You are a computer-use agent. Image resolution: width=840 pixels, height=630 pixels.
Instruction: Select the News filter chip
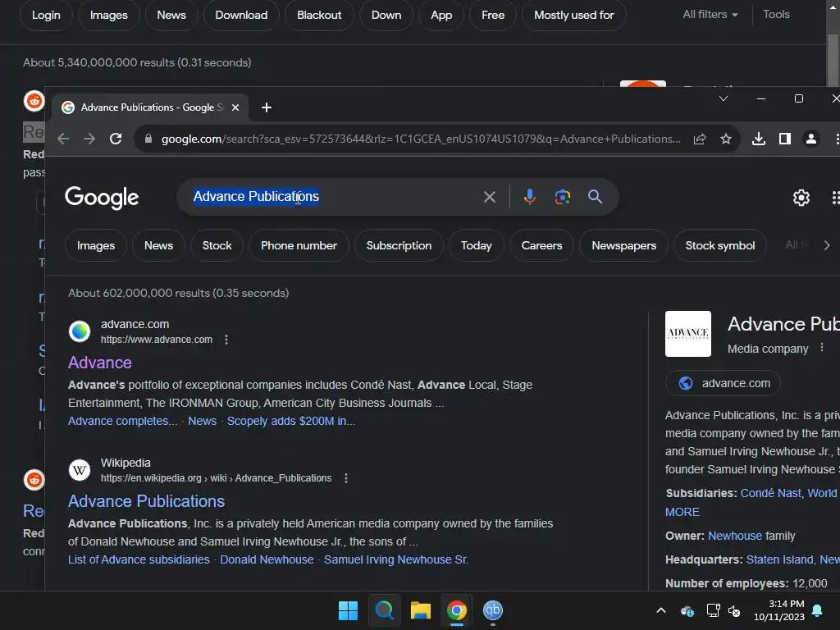[158, 245]
